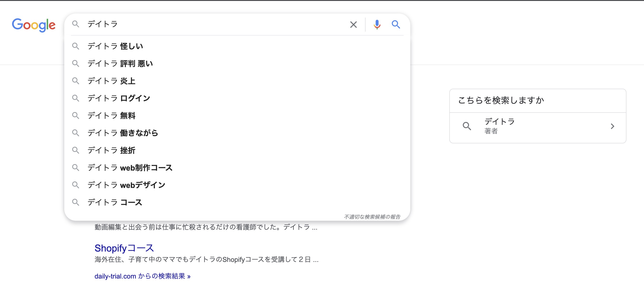This screenshot has width=644, height=293.
Task: Open daily-trial.com からの検索結果 link
Action: pos(142,276)
